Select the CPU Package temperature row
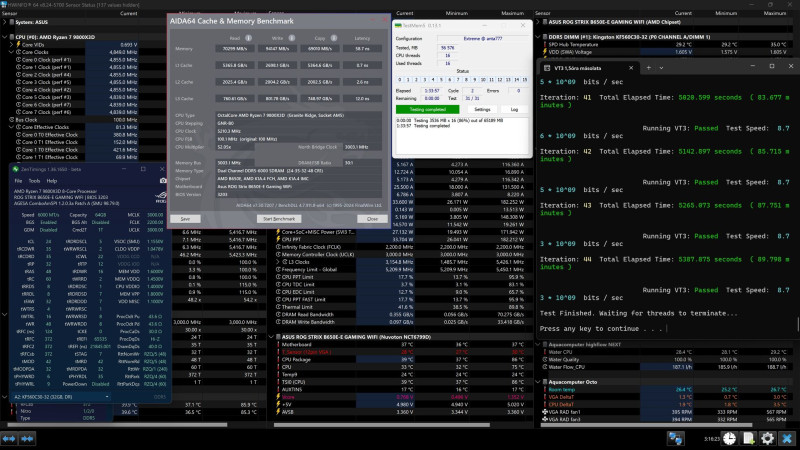 click(x=401, y=359)
